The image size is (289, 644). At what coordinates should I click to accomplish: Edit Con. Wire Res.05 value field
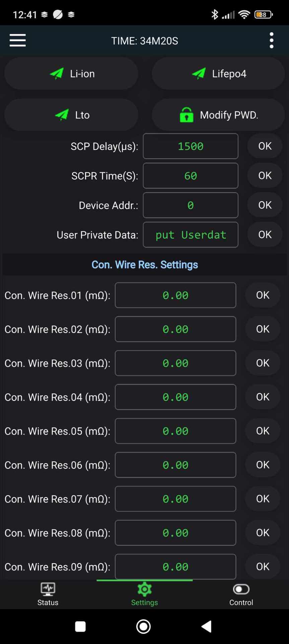point(175,431)
